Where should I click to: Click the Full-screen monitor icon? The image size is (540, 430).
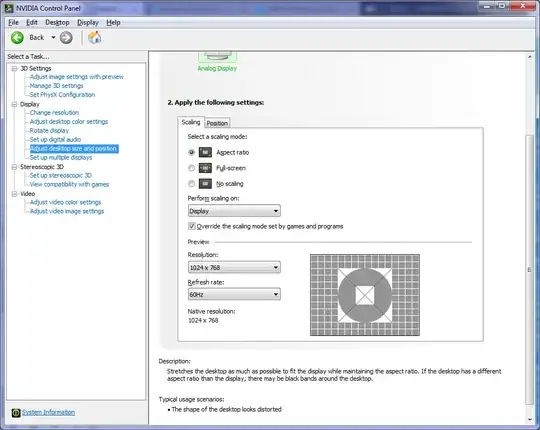[x=205, y=168]
